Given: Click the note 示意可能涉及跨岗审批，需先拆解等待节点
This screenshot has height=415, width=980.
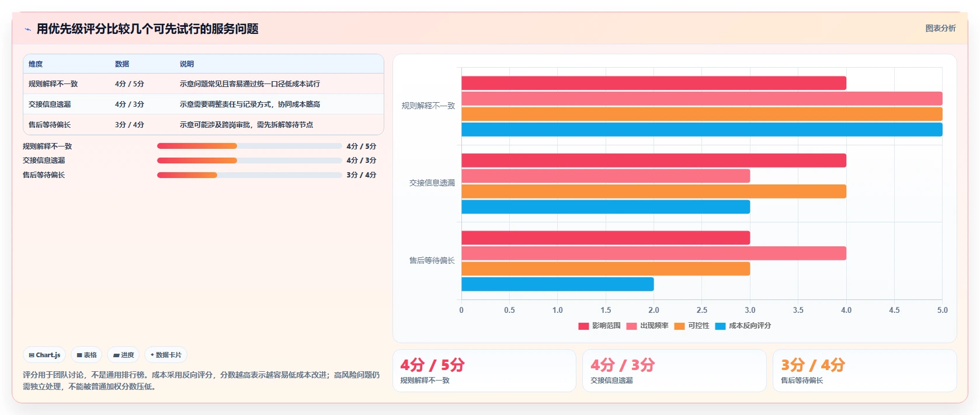Looking at the screenshot, I should [x=246, y=125].
